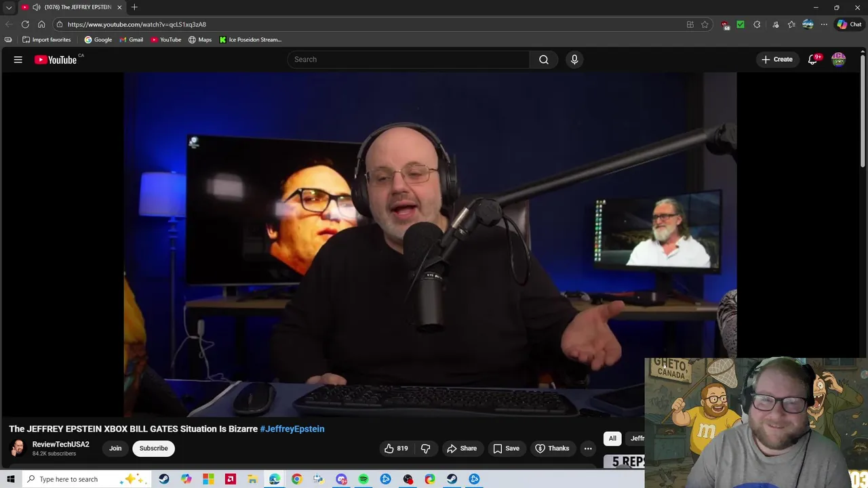The width and height of the screenshot is (868, 488).
Task: Dislike this video
Action: coord(426,448)
